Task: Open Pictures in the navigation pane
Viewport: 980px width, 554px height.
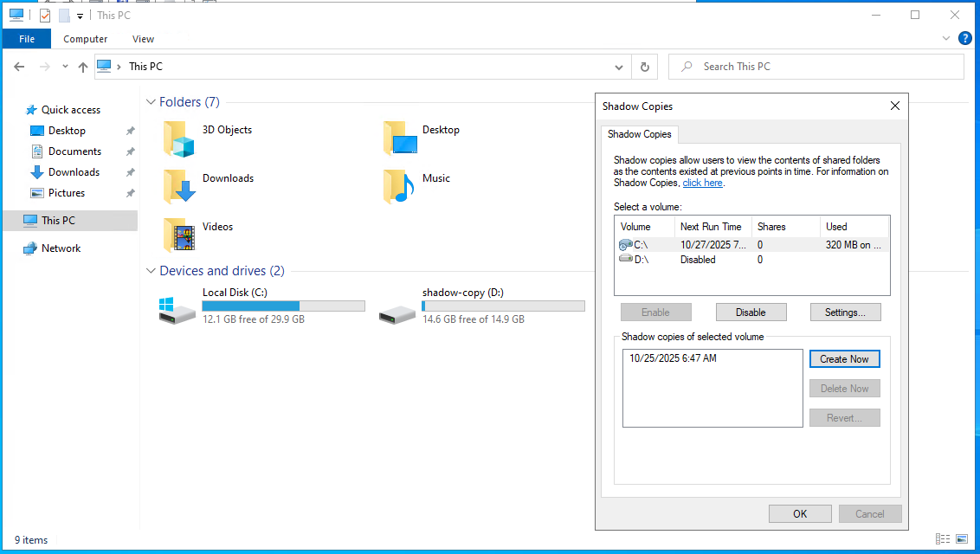Action: coord(67,193)
